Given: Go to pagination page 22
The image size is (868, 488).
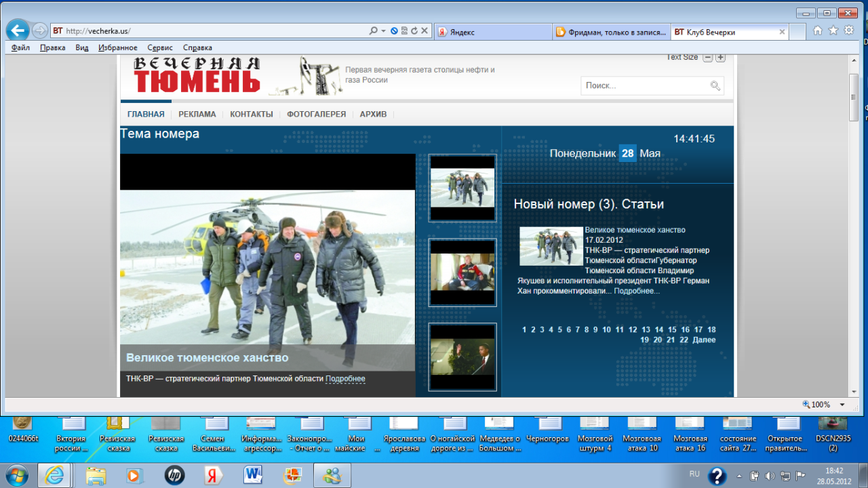Looking at the screenshot, I should 684,340.
